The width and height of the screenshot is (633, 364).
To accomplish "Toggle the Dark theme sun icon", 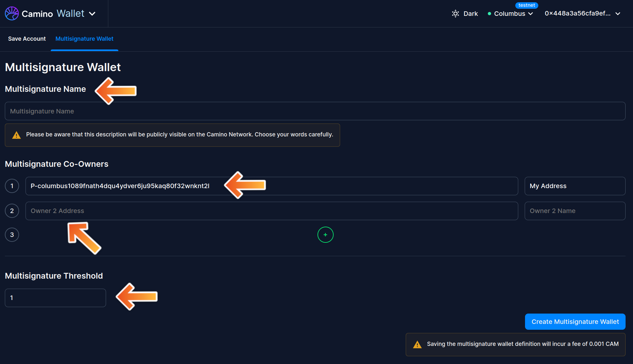I will (455, 14).
